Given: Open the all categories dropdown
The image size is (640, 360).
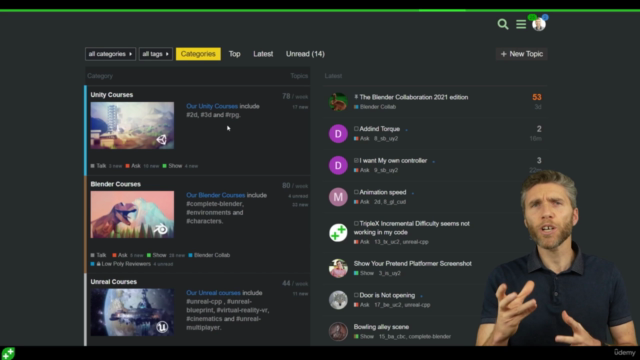Looking at the screenshot, I should [x=110, y=54].
